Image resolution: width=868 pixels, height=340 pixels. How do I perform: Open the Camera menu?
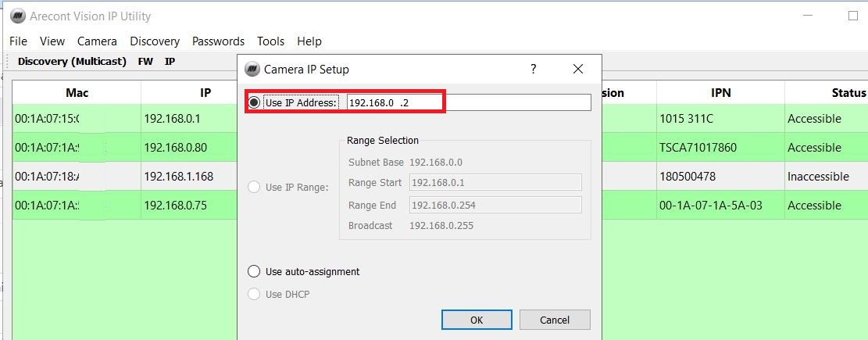coord(97,41)
